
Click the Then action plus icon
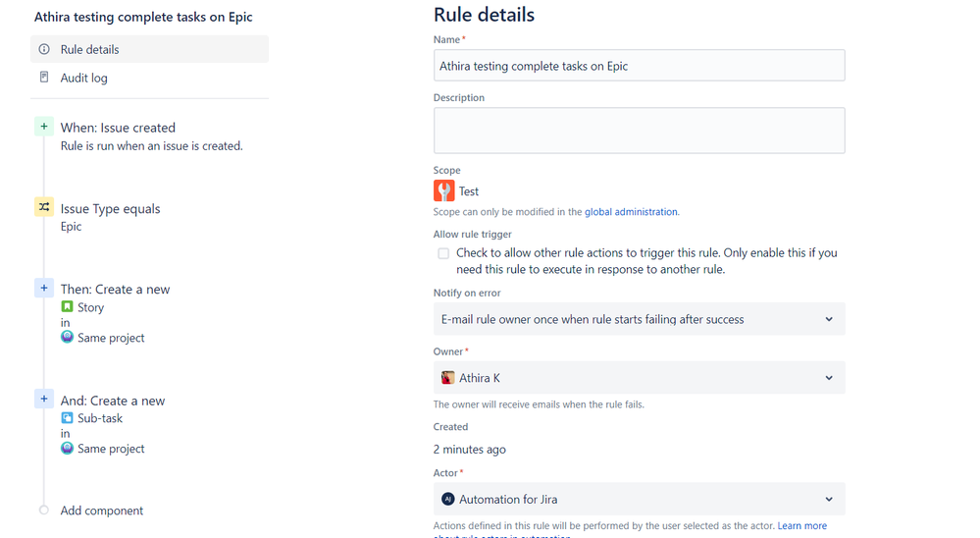click(x=44, y=288)
